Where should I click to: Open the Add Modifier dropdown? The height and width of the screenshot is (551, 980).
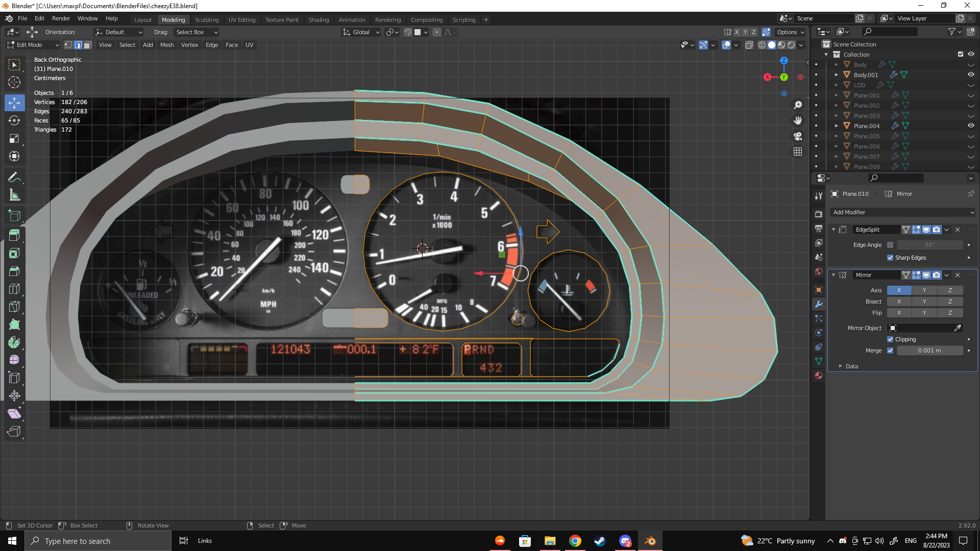pos(902,212)
